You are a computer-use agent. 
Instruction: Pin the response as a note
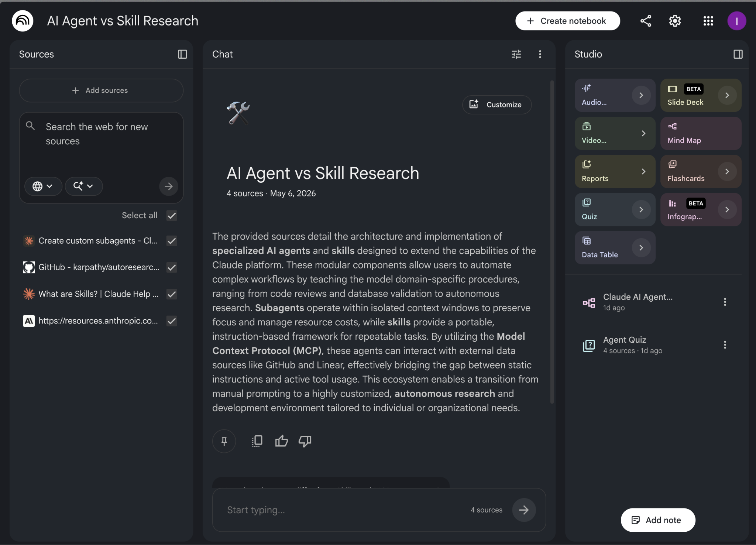point(224,441)
